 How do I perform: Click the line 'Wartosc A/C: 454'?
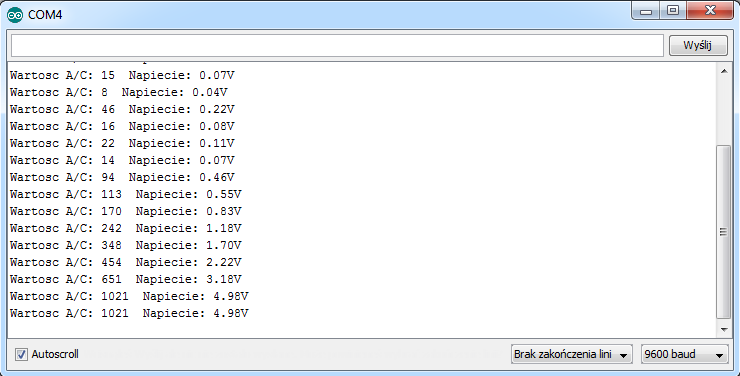[x=126, y=262]
